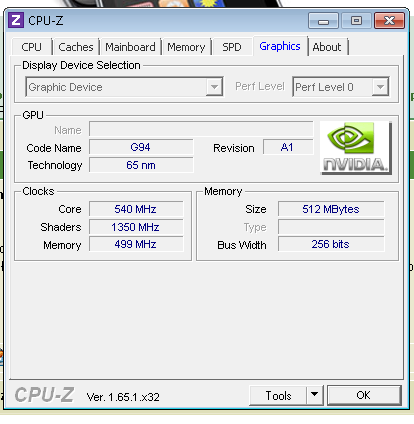414x424 pixels.
Task: Minimize the CPU-Z window
Action: (323, 21)
